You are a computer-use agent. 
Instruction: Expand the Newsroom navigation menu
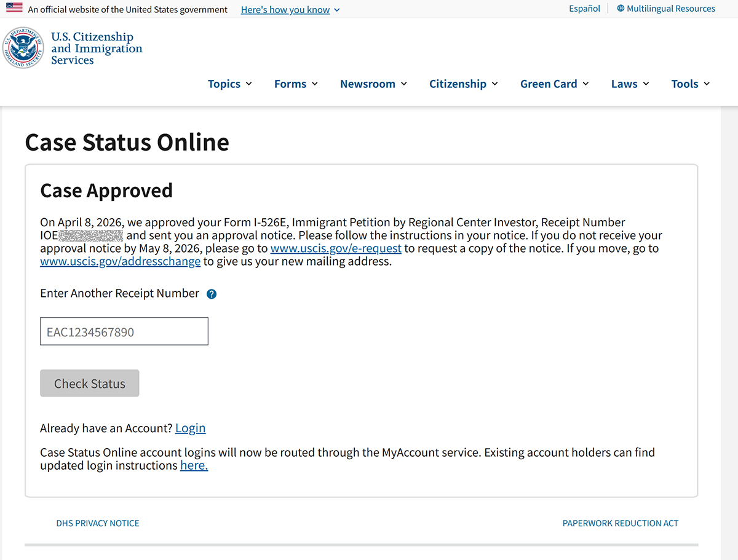(373, 84)
